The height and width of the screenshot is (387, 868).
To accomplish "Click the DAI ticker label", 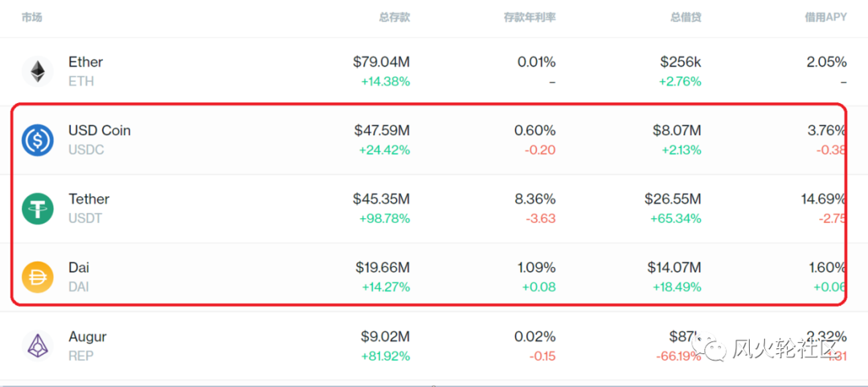I will click(x=79, y=287).
